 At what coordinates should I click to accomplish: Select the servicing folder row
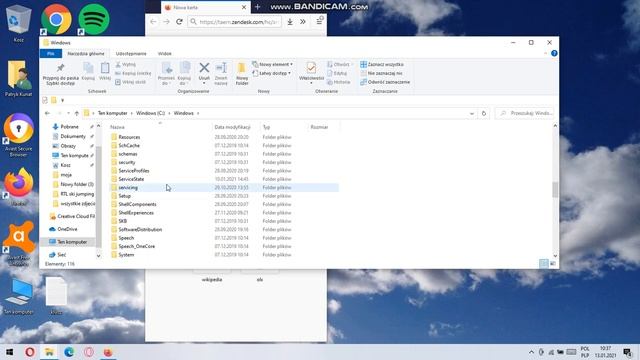pyautogui.click(x=224, y=188)
